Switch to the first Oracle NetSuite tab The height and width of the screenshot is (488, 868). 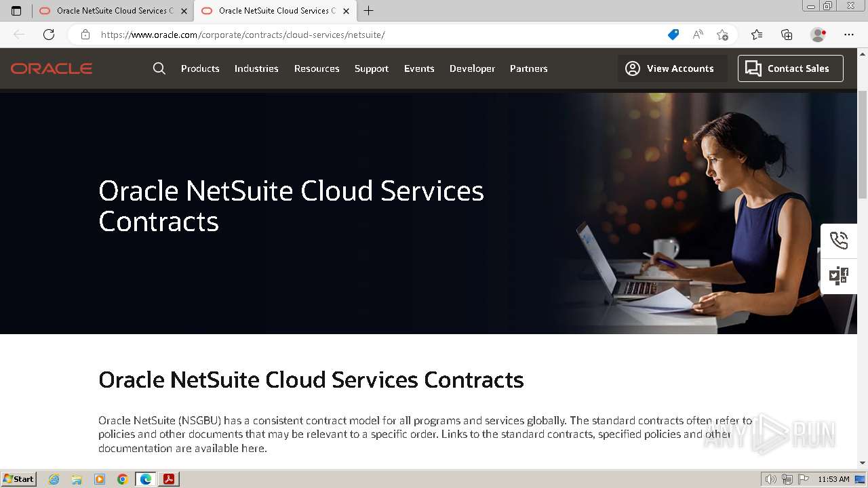[x=113, y=11]
